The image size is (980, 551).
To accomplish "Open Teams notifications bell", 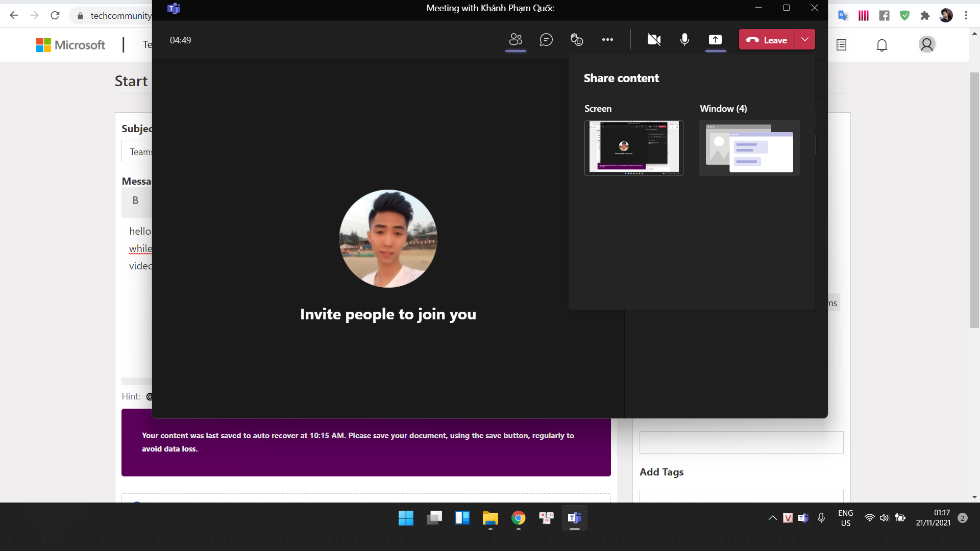I will coord(882,45).
